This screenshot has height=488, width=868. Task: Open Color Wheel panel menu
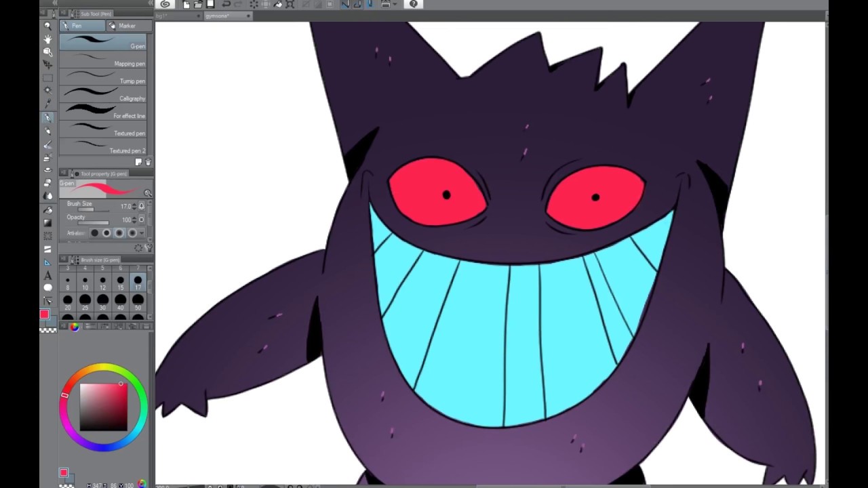coord(64,325)
